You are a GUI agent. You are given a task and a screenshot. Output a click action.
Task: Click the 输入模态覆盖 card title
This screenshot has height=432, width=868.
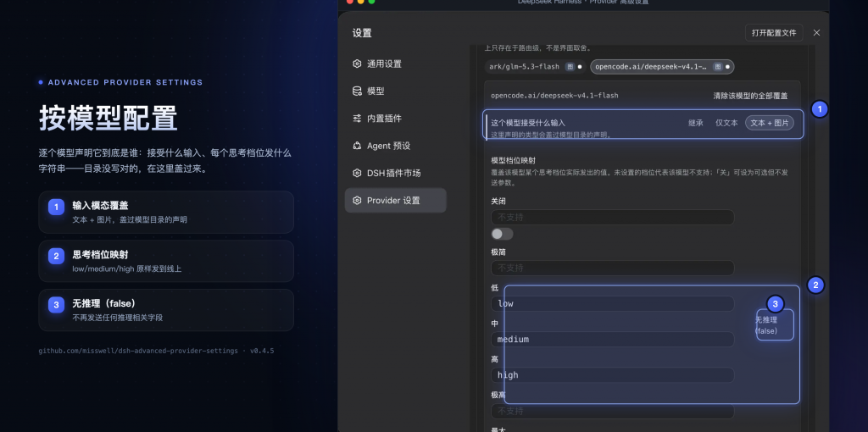click(x=100, y=205)
